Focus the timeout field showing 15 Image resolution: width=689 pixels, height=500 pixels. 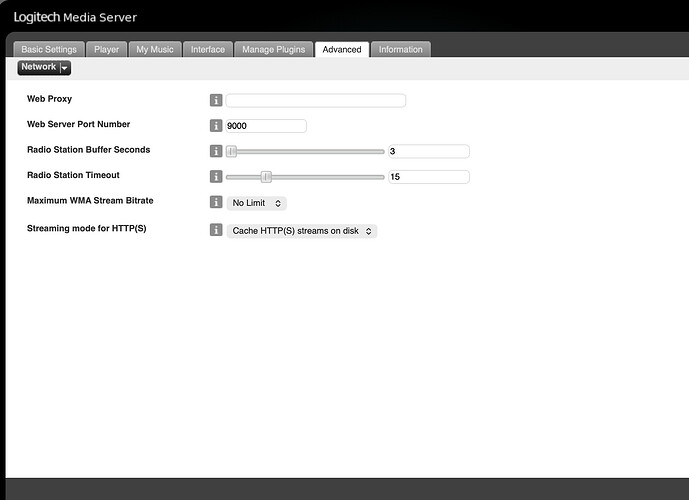pos(429,177)
